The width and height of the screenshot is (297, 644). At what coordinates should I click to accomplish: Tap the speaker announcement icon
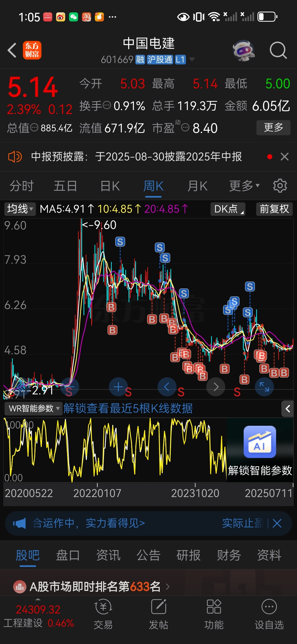click(15, 157)
